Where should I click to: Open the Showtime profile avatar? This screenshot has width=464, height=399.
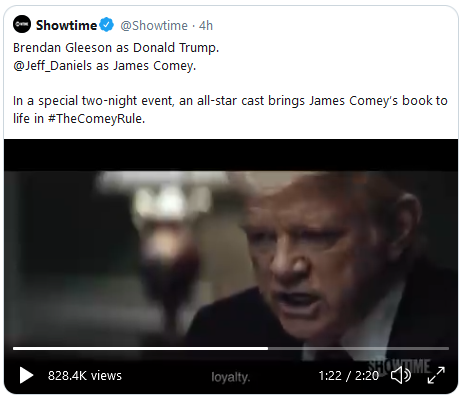coord(22,24)
